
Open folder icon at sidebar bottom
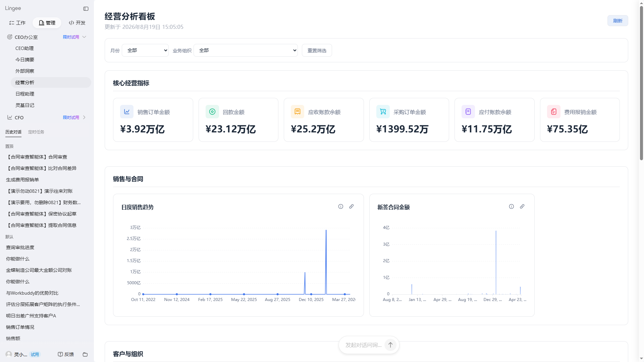tap(85, 354)
